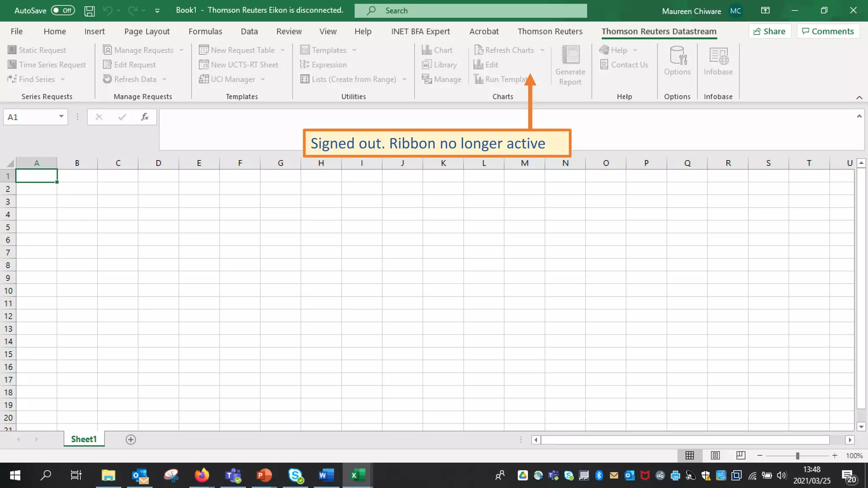Open the Comments button

[828, 31]
